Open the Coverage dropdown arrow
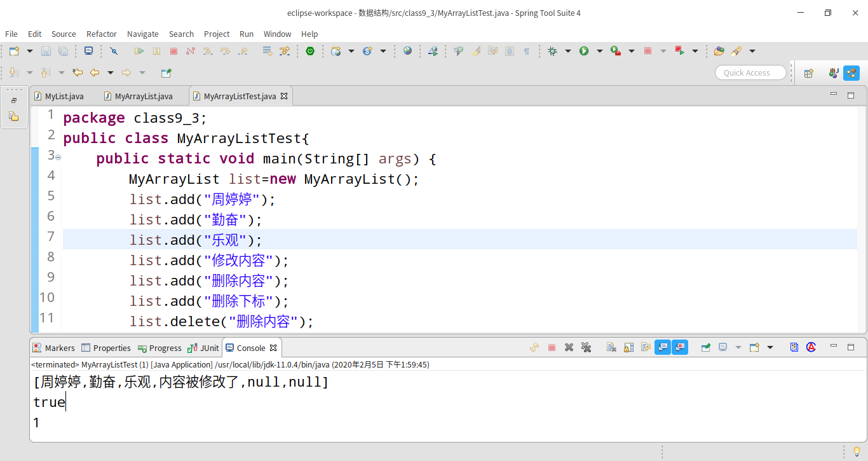The image size is (868, 461). [632, 51]
